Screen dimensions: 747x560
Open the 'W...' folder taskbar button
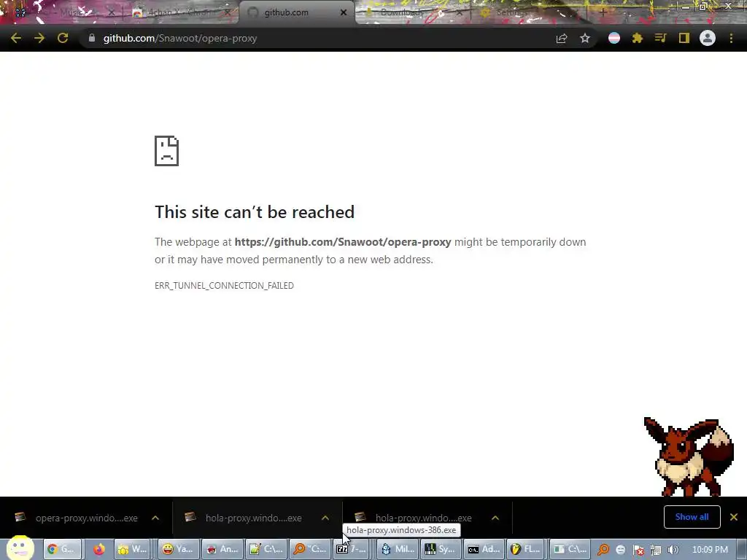point(132,549)
